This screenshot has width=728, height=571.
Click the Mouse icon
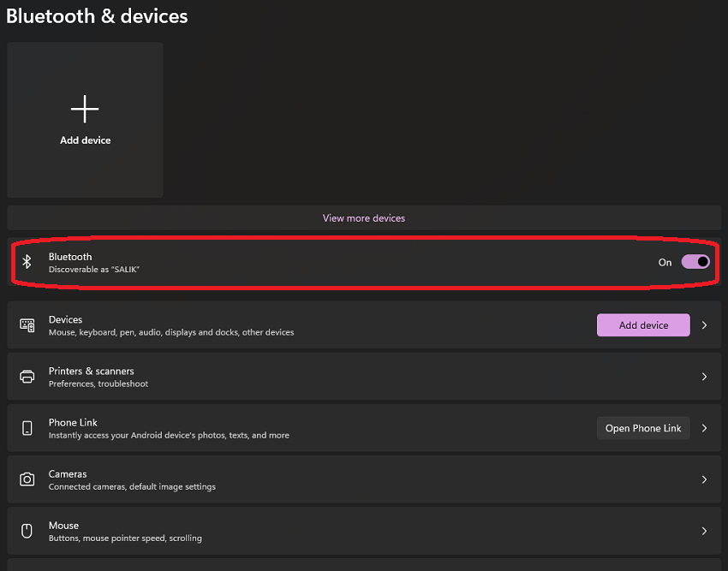point(27,531)
